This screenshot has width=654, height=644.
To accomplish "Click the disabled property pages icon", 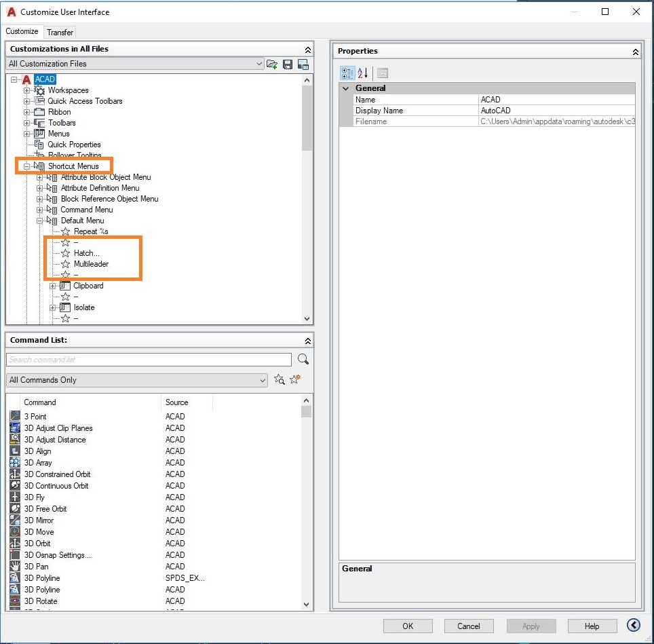I will (x=383, y=73).
